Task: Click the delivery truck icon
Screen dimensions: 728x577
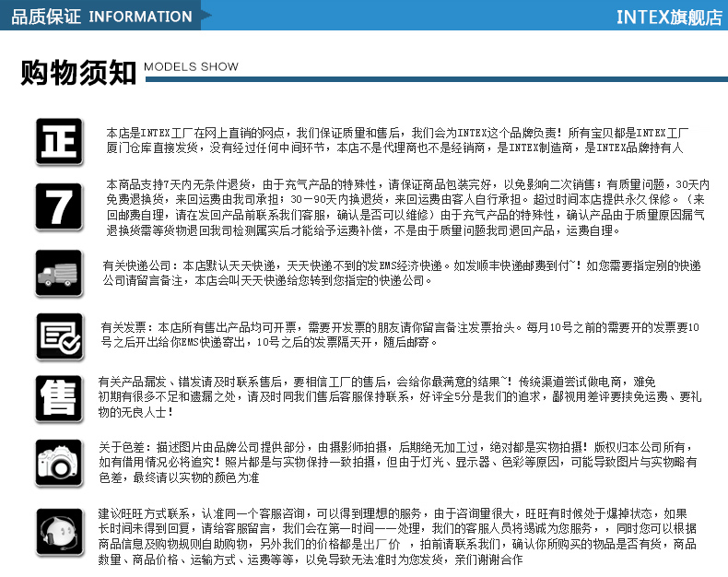Action: tap(59, 273)
